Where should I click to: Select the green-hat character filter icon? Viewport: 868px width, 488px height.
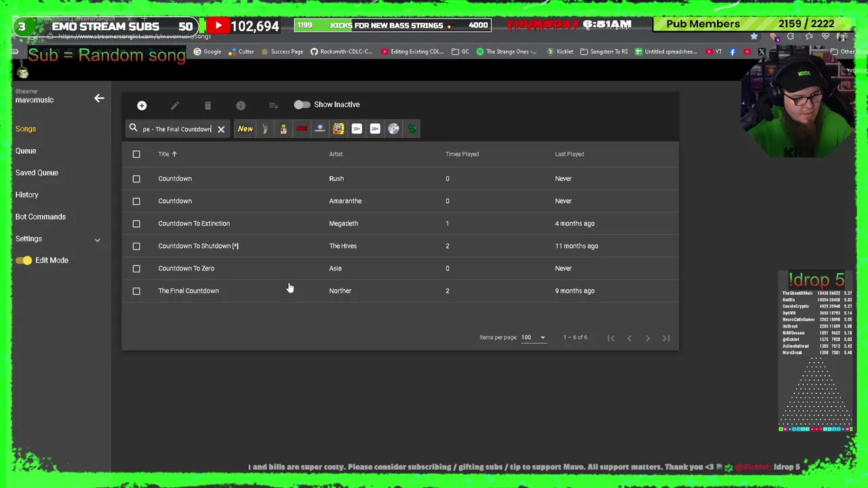[x=283, y=129]
